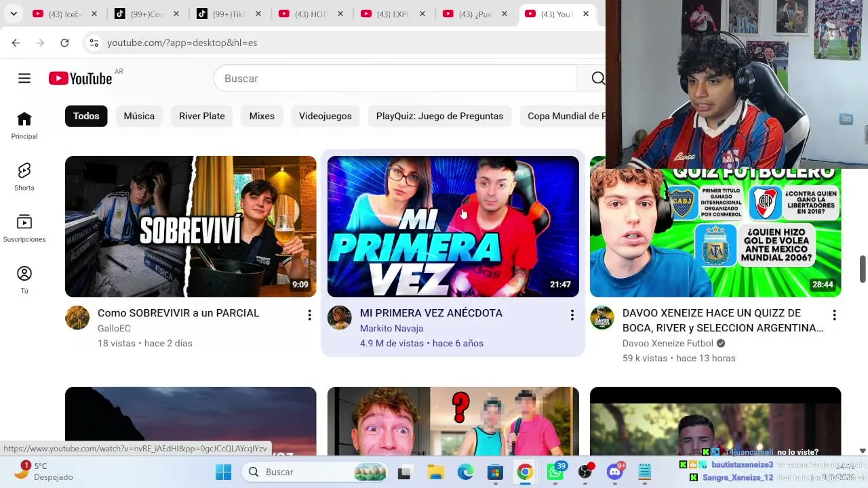Open options menu for DAVOO XENEIZE quiz video
Image resolution: width=868 pixels, height=488 pixels.
tap(834, 315)
